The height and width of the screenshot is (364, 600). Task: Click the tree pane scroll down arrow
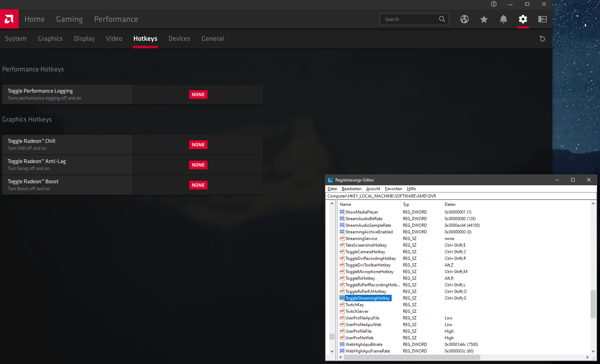(332, 351)
